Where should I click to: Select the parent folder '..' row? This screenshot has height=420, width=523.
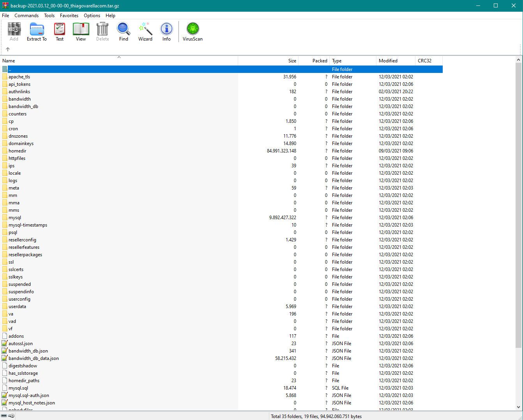pos(221,69)
